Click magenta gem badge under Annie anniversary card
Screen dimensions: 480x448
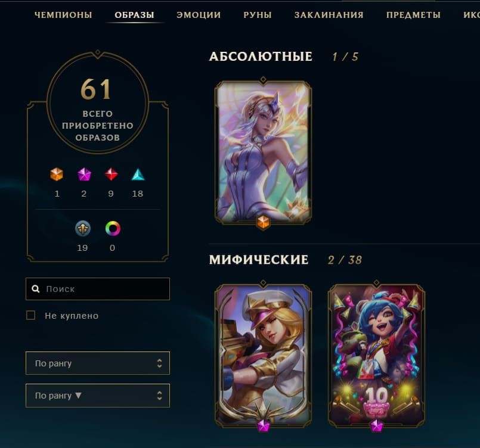pos(376,426)
